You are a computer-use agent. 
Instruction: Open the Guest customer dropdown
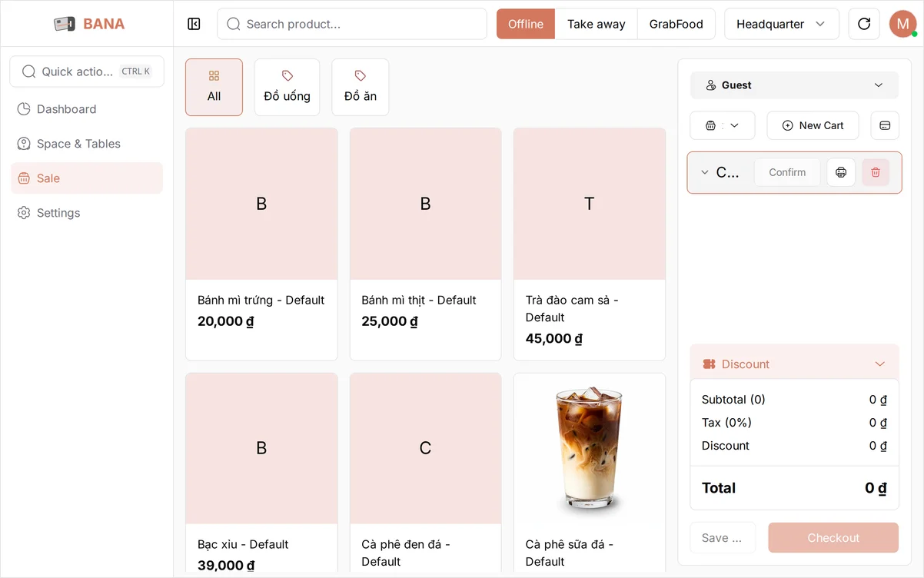(x=794, y=85)
